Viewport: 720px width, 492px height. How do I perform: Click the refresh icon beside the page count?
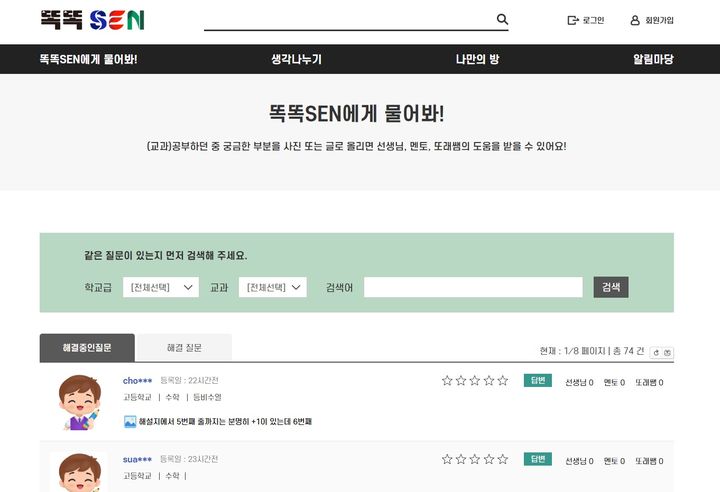click(656, 352)
